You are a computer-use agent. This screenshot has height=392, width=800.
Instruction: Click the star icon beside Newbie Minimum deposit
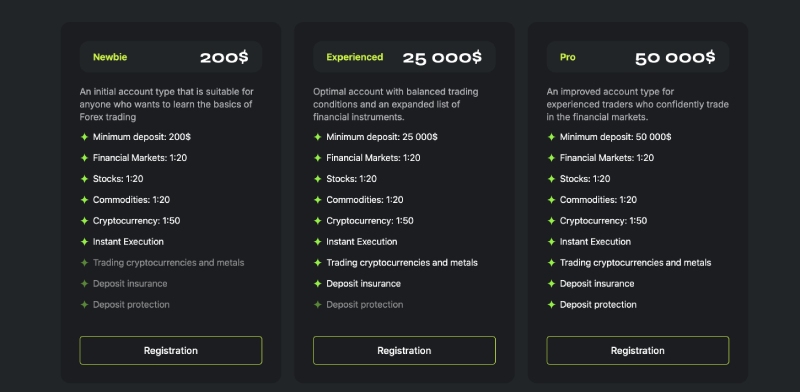tap(85, 137)
